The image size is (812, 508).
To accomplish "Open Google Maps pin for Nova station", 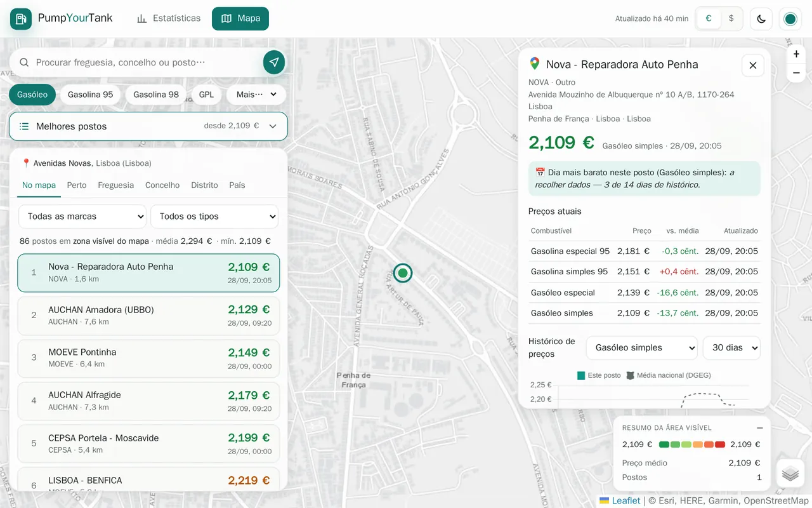I will coord(535,64).
